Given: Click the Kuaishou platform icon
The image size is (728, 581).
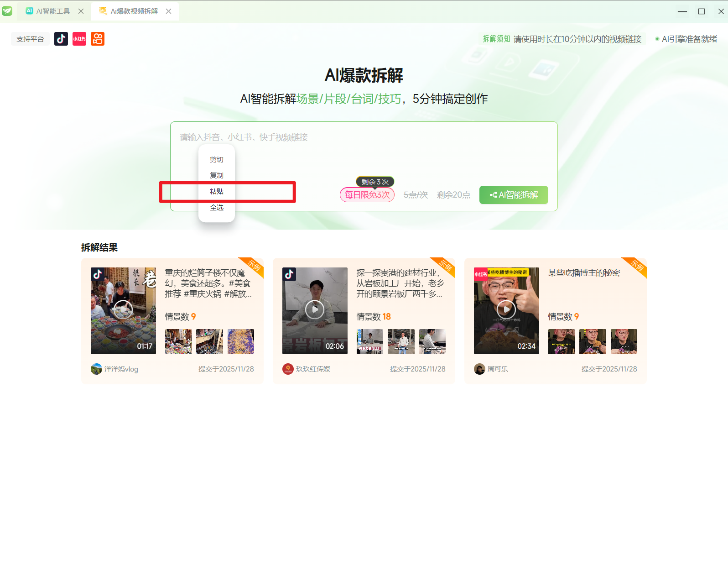Looking at the screenshot, I should (98, 39).
